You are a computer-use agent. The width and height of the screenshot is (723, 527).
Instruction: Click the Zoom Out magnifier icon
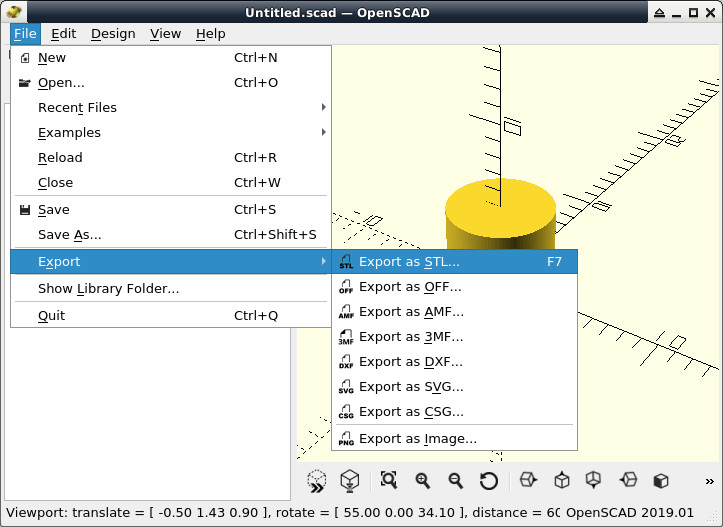456,480
